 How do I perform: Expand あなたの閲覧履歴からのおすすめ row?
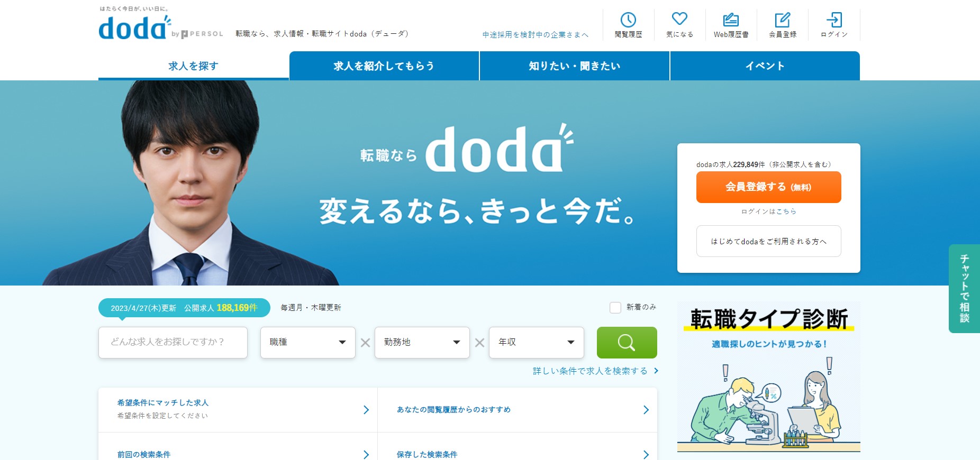point(518,410)
